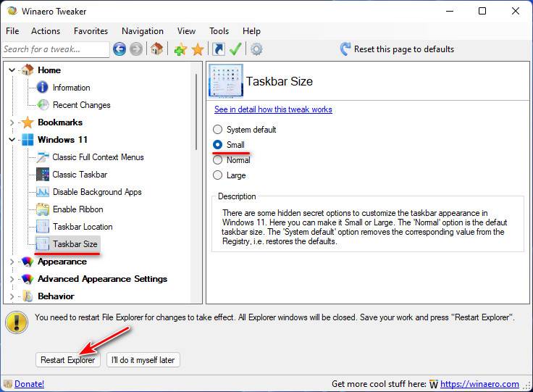Click 'Reset this page to defaults' text
This screenshot has width=533, height=392.
(x=404, y=49)
